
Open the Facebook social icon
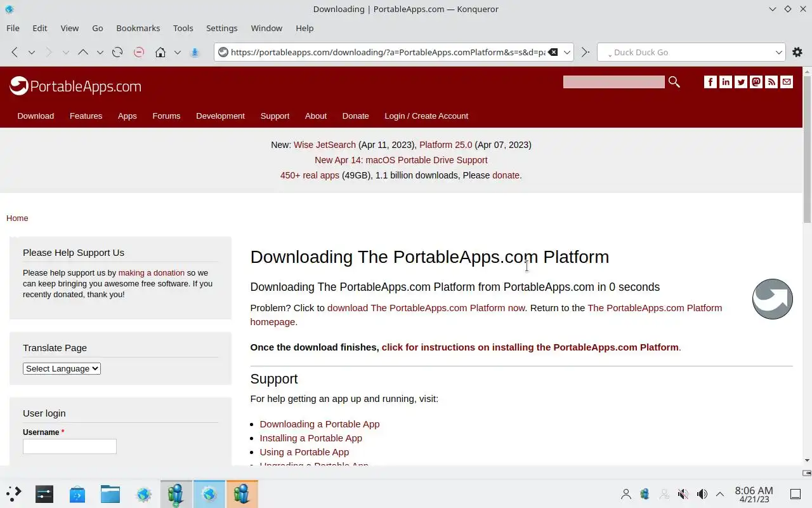pos(710,82)
